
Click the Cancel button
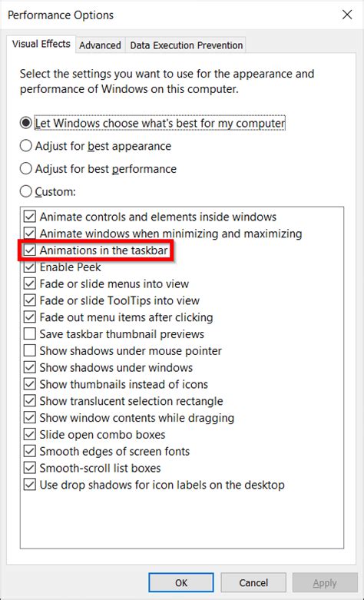pos(253,582)
